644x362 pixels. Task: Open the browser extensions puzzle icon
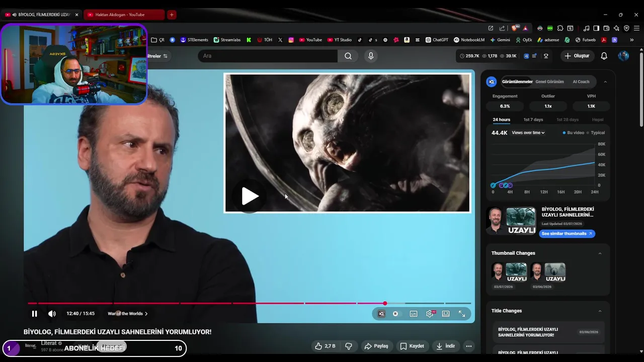tap(560, 28)
